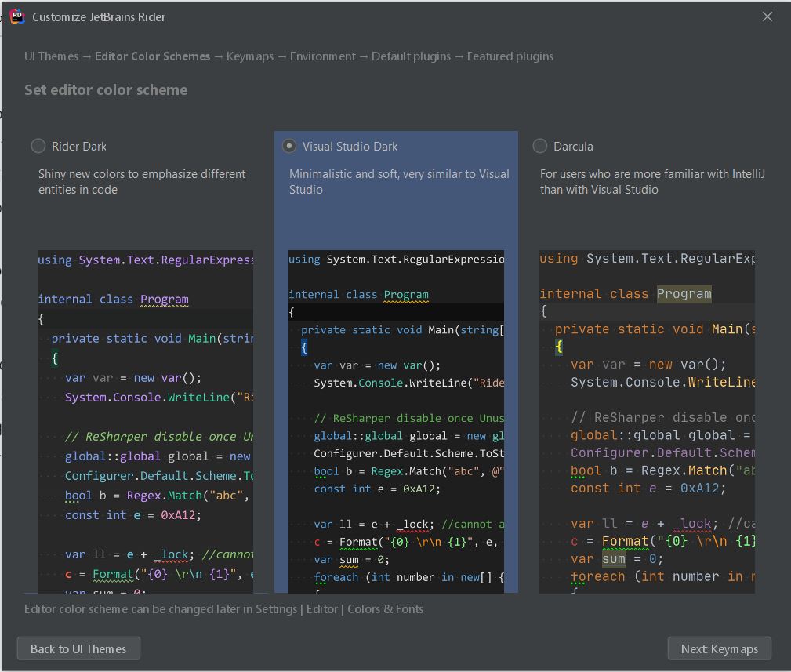Viewport: 791px width, 672px height.
Task: Proceed using the "Next: Keymaps" button
Action: pyautogui.click(x=719, y=648)
